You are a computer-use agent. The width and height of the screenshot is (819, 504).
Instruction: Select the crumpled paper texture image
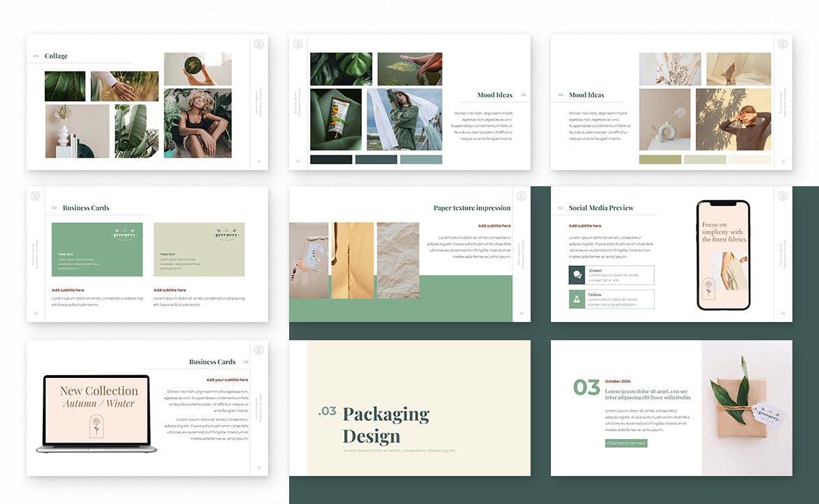398,260
